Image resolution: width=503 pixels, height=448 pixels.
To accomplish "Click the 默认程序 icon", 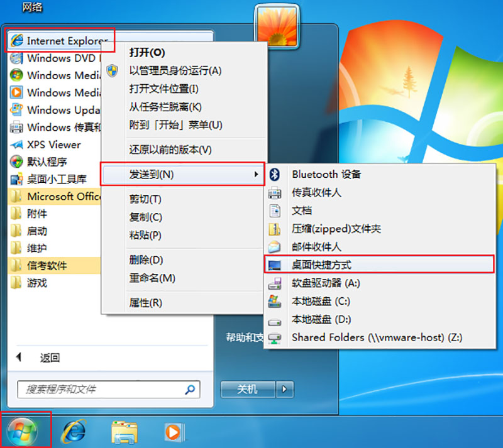I will pyautogui.click(x=16, y=161).
